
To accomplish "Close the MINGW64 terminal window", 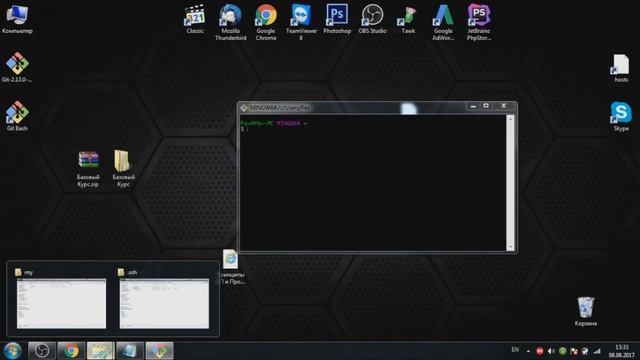I will [504, 106].
